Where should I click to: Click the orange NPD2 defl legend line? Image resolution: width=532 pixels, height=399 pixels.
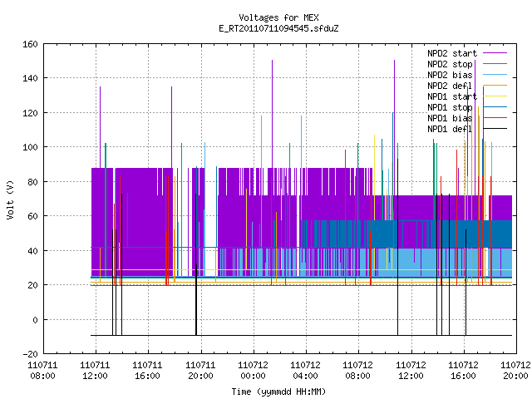(x=495, y=86)
